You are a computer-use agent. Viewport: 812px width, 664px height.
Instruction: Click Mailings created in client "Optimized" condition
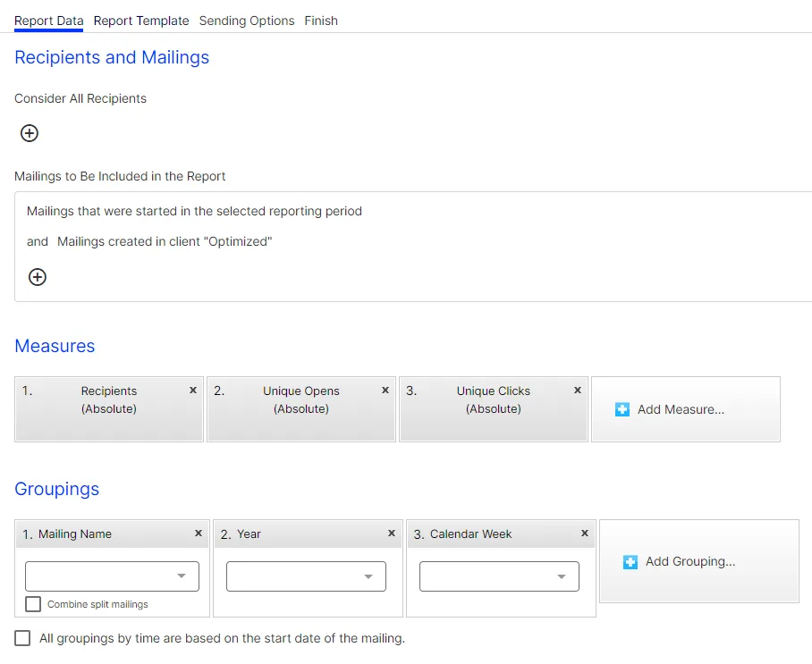pyautogui.click(x=165, y=241)
